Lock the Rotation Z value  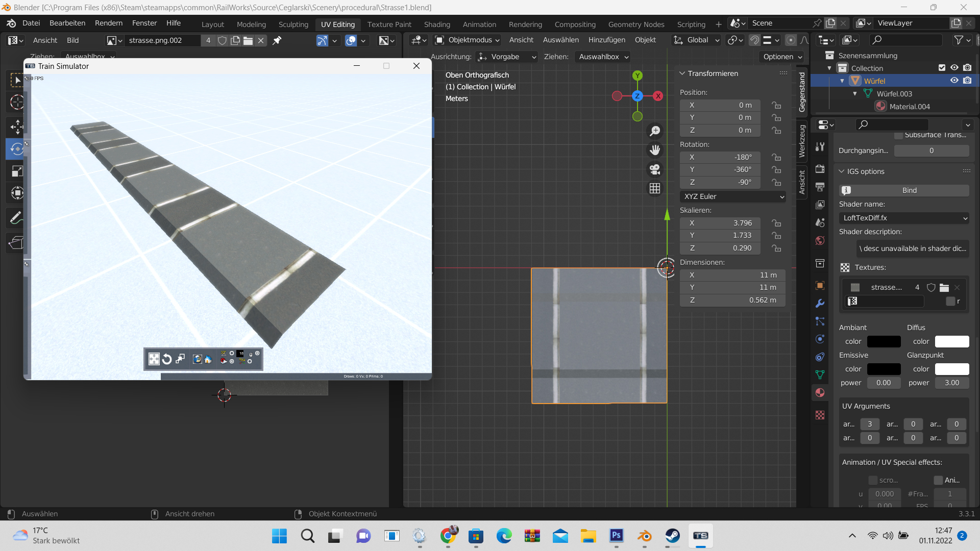pos(776,182)
